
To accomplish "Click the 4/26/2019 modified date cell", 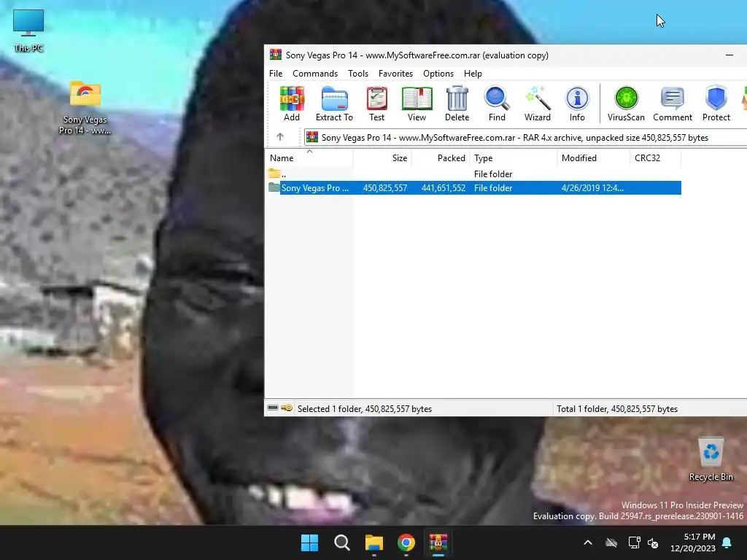I will click(x=592, y=187).
